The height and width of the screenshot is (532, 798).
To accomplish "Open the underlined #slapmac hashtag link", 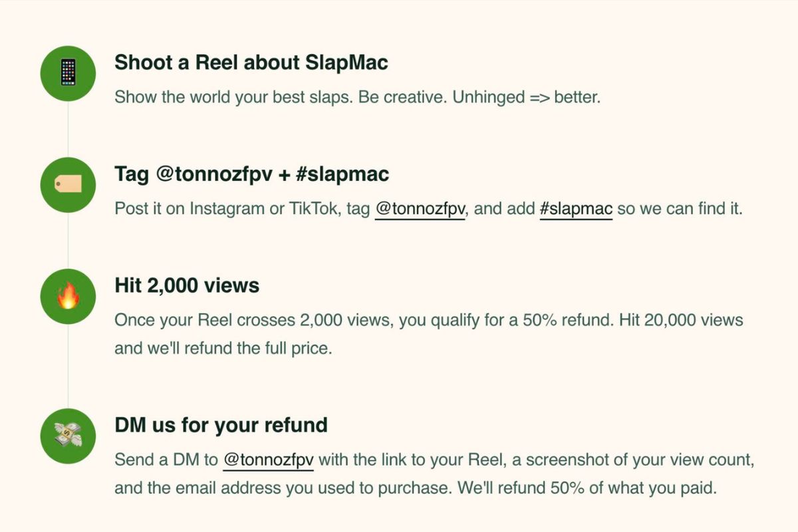I will click(x=576, y=209).
